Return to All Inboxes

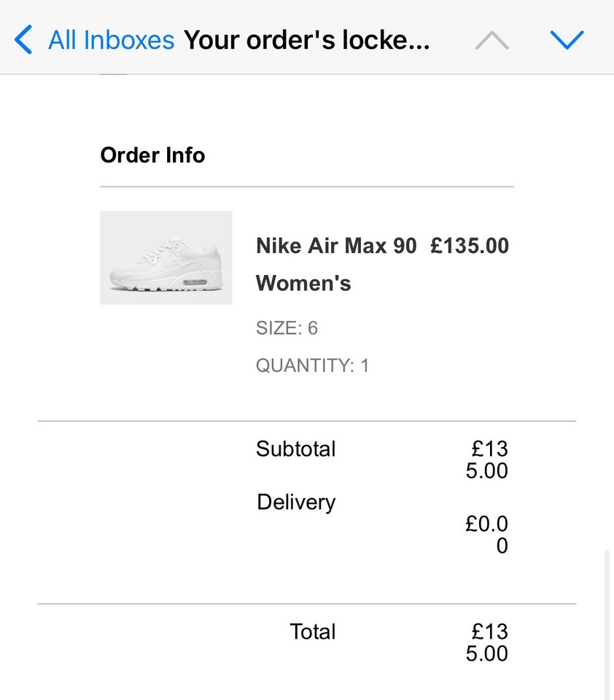pyautogui.click(x=111, y=39)
